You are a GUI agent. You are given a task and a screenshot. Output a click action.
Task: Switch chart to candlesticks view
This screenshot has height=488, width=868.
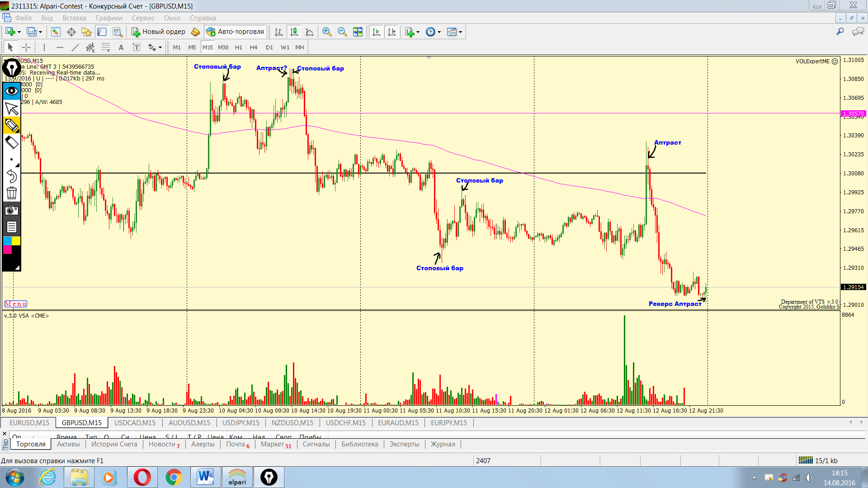coord(294,32)
